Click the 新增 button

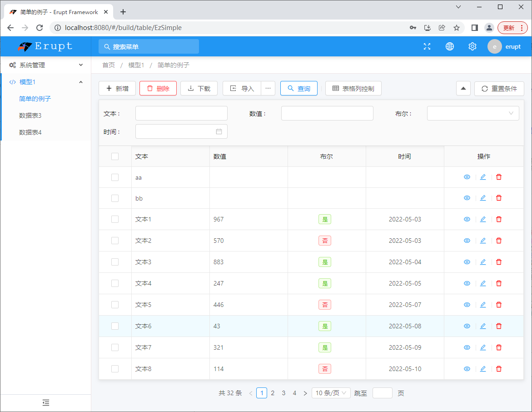pos(117,88)
